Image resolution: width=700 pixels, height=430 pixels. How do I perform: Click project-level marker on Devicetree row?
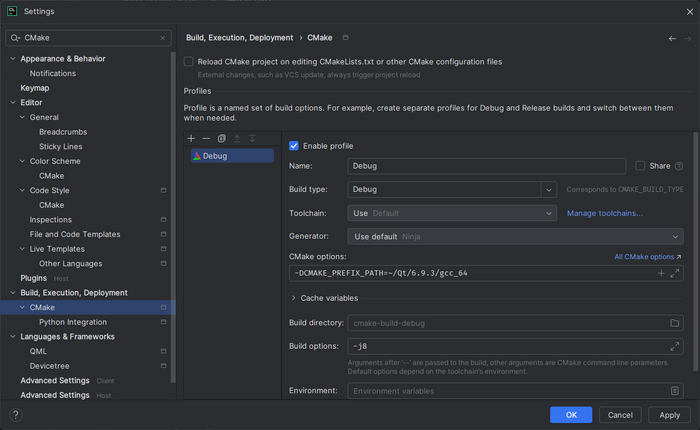[x=163, y=366]
